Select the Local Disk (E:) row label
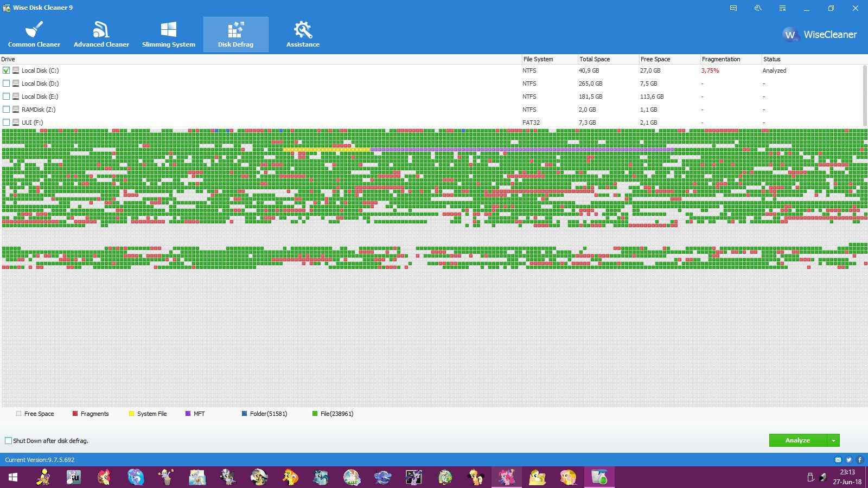868x488 pixels. (40, 97)
